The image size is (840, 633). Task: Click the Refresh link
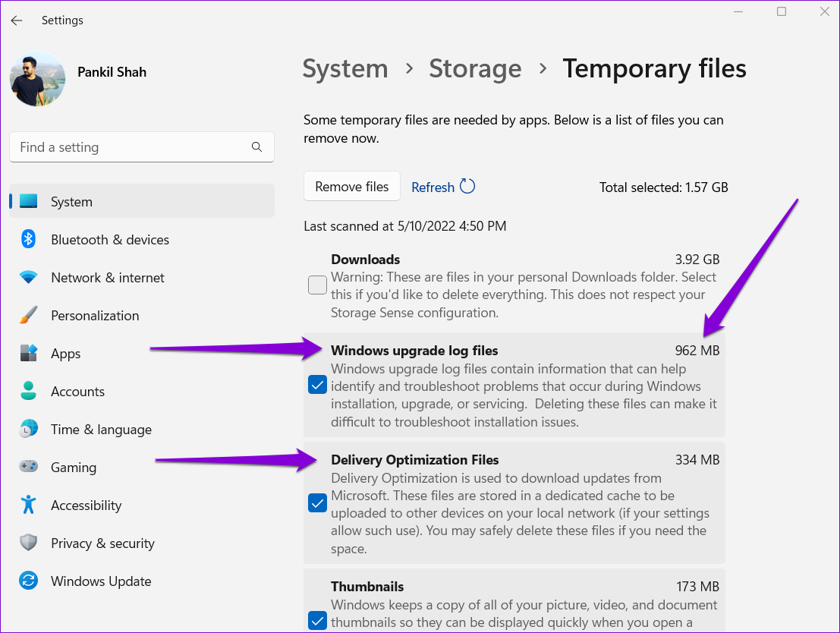click(x=433, y=187)
